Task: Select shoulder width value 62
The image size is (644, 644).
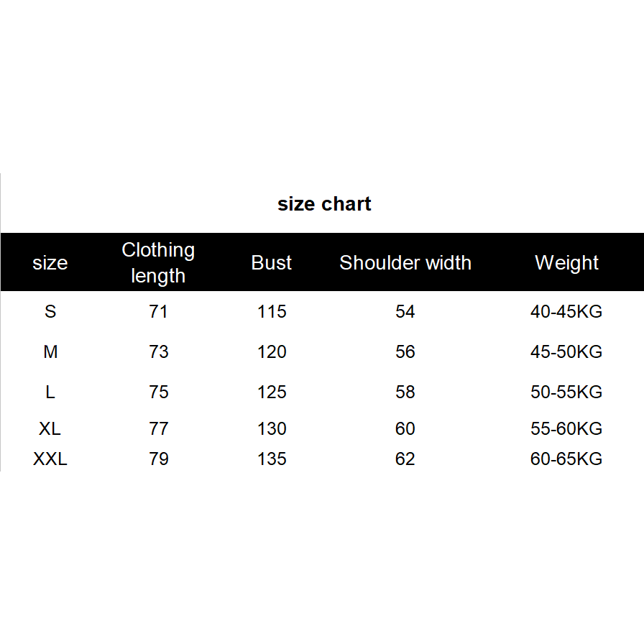Action: [405, 459]
